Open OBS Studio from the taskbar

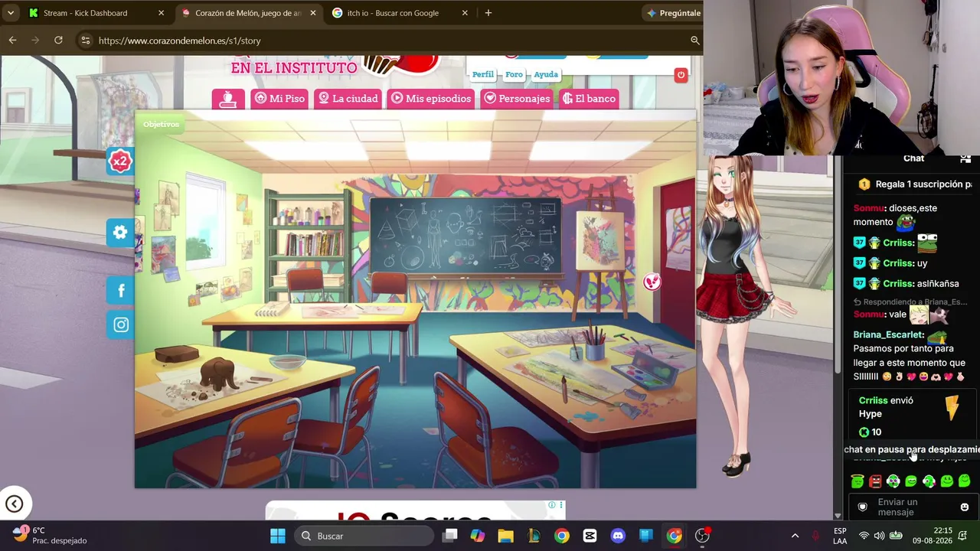pos(702,536)
